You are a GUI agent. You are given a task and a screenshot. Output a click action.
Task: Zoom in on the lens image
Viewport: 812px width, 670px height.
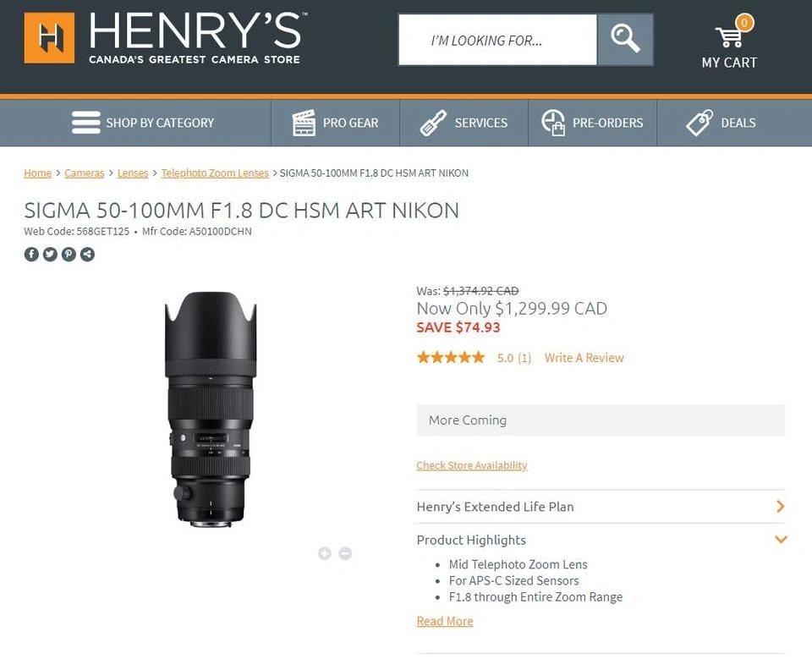(324, 553)
